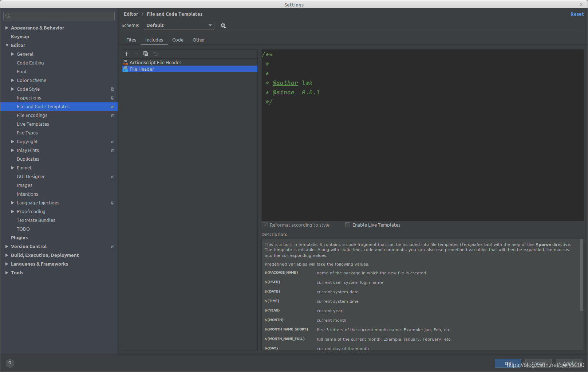588x372 pixels.
Task: Switch to the Code tab
Action: coord(178,40)
